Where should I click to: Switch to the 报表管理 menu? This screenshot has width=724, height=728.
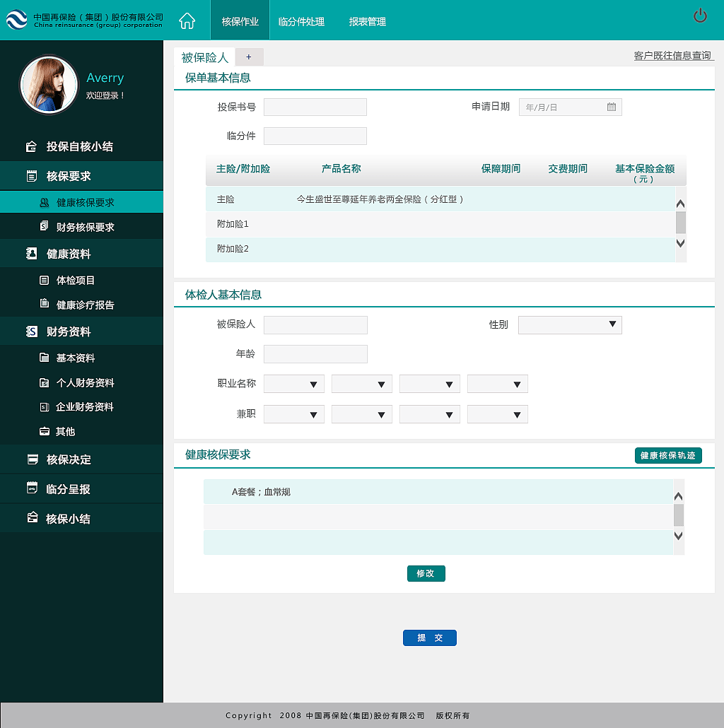pos(368,21)
